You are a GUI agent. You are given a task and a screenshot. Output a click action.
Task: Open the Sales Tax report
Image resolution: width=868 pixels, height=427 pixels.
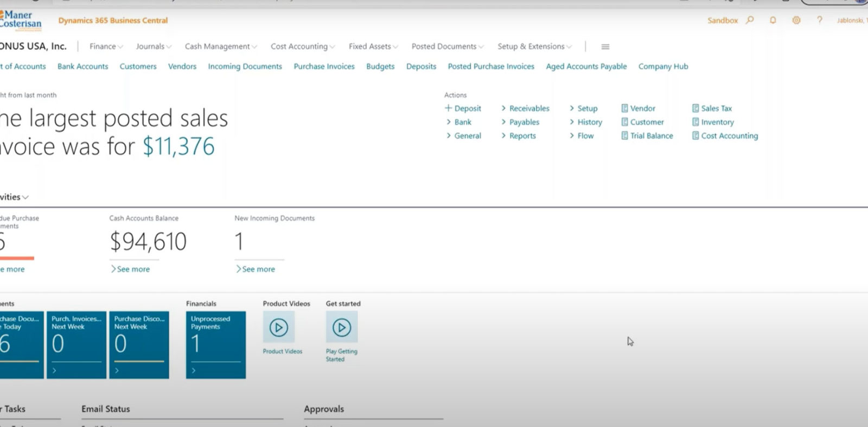pos(716,108)
